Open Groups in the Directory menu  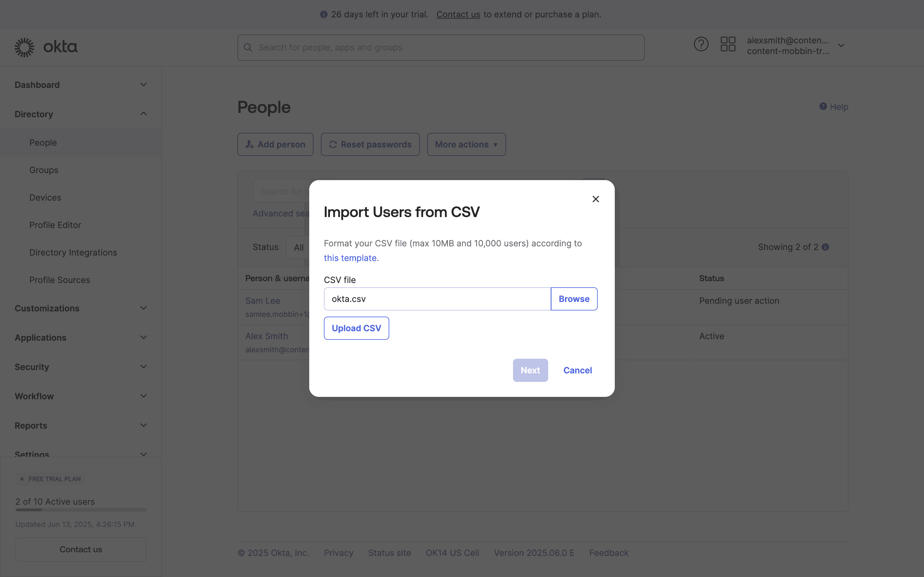pos(44,170)
